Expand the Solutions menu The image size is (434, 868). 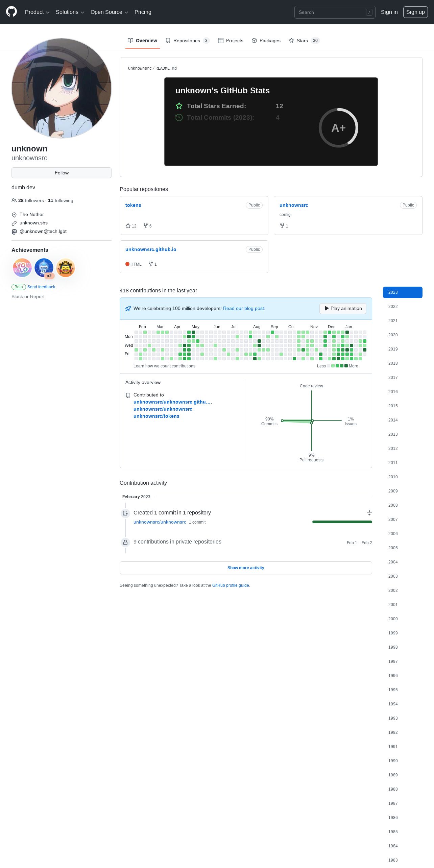[70, 12]
